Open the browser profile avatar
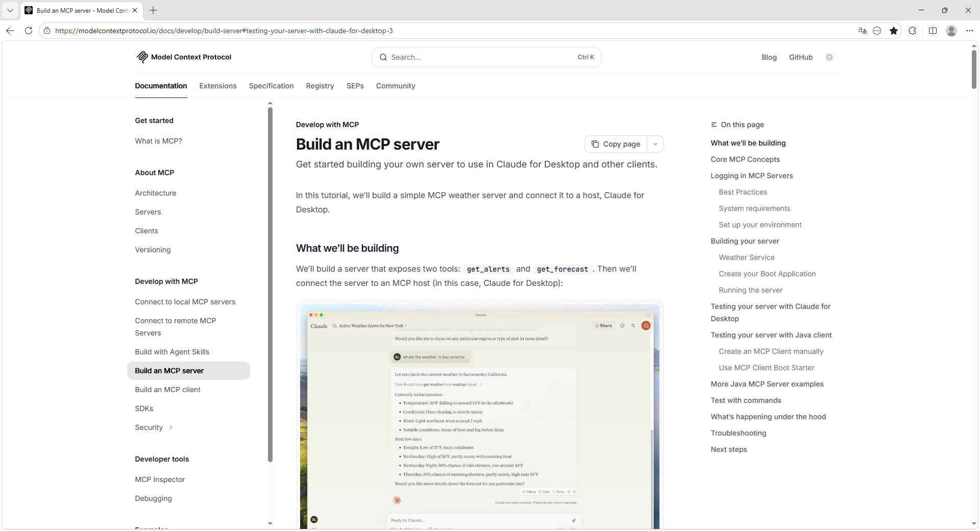This screenshot has height=531, width=980. coord(951,31)
